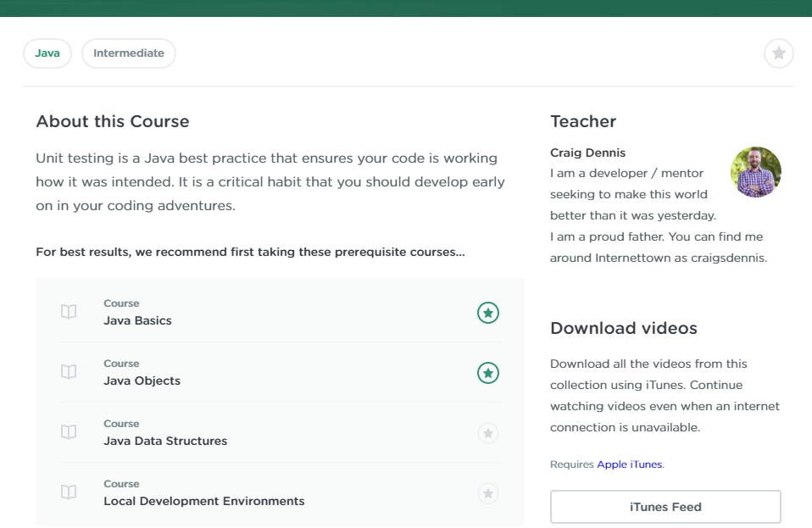
Task: Favorite Java Data Structures with its star
Action: point(487,433)
